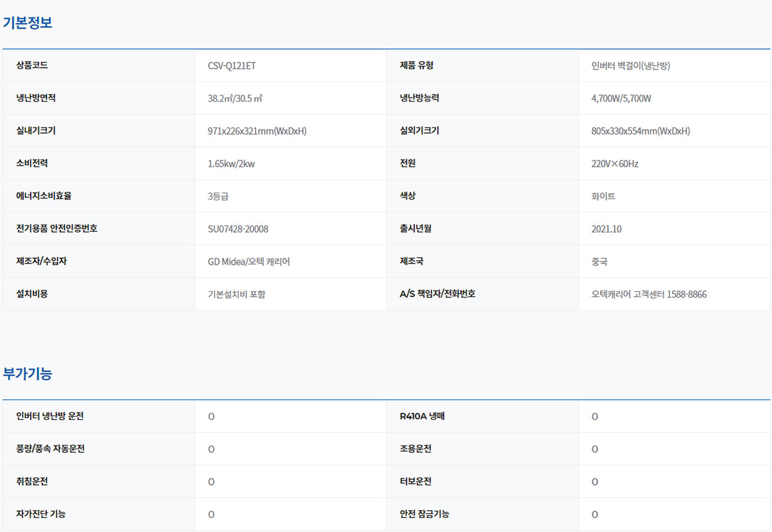The width and height of the screenshot is (772, 532).
Task: Click the 38.2㎡/30.5㎡ area value
Action: coord(235,99)
